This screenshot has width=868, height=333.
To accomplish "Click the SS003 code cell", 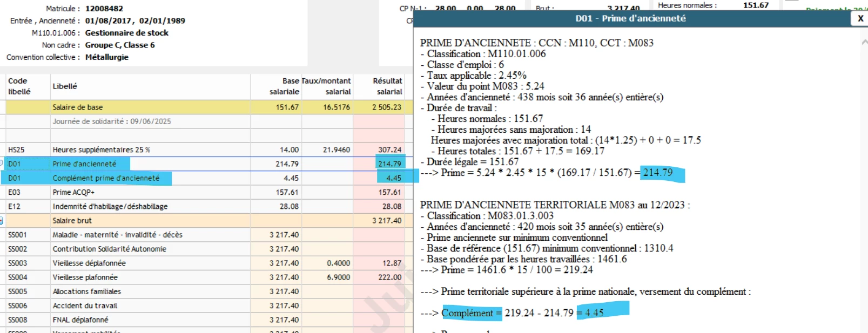I will 17,263.
